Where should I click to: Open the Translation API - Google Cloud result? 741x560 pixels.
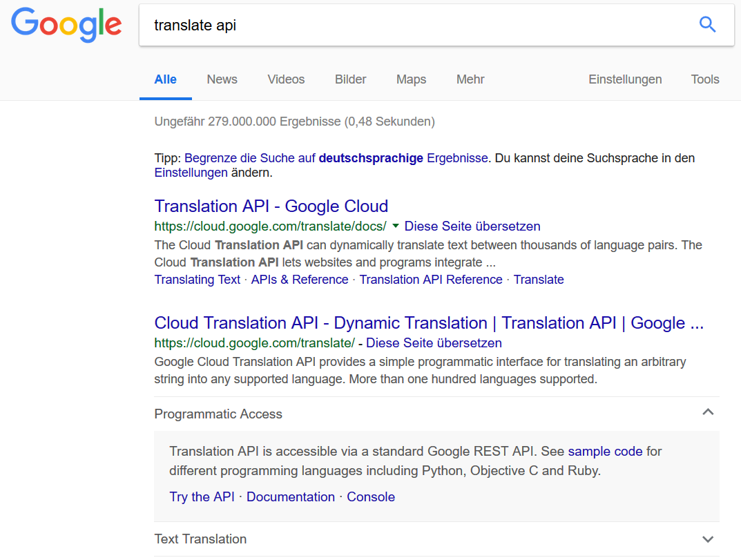point(271,206)
